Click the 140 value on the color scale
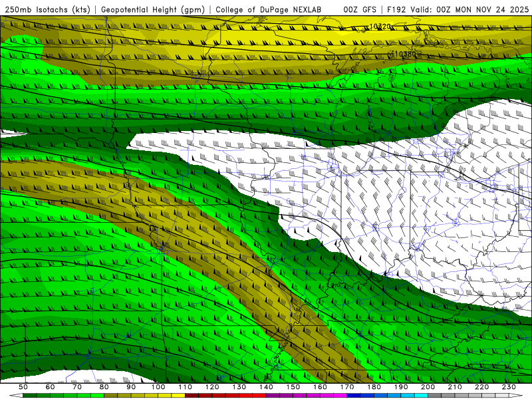Viewport: 532px width, 399px height. tap(266, 387)
